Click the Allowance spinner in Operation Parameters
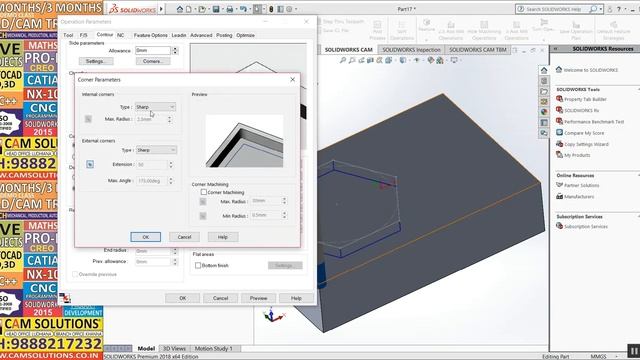 pyautogui.click(x=175, y=51)
